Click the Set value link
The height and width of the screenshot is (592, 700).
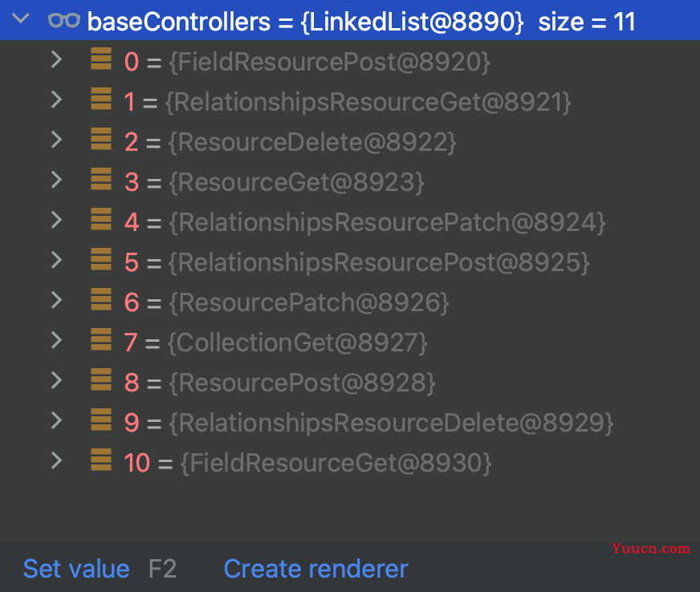[76, 569]
